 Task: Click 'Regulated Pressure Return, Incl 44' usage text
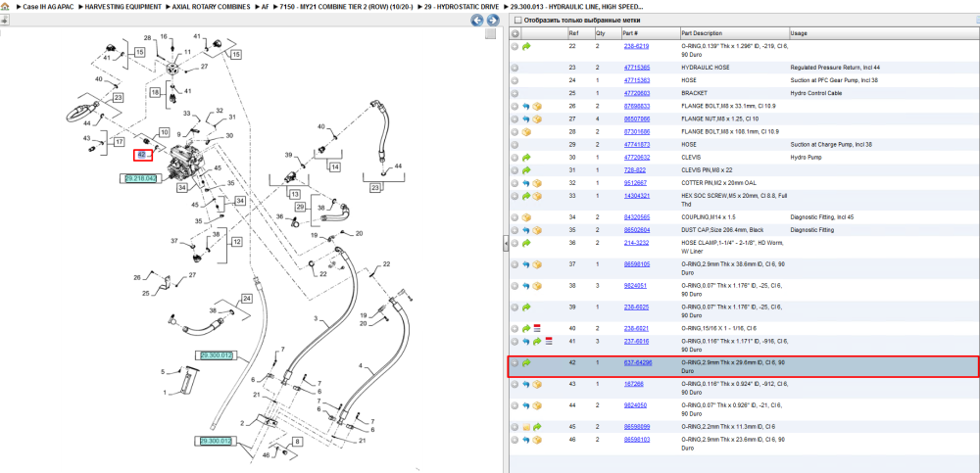[x=835, y=68]
